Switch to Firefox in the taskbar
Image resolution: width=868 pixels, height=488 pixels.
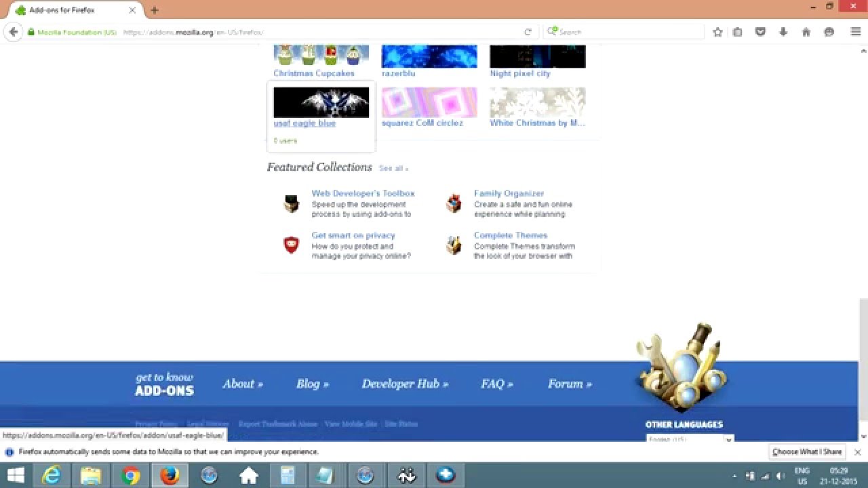pyautogui.click(x=170, y=476)
